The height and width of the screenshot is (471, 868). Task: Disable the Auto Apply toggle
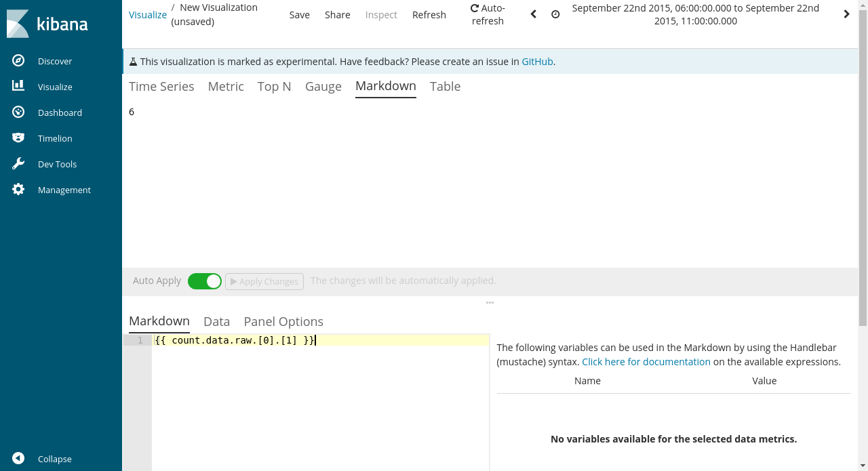pos(205,281)
